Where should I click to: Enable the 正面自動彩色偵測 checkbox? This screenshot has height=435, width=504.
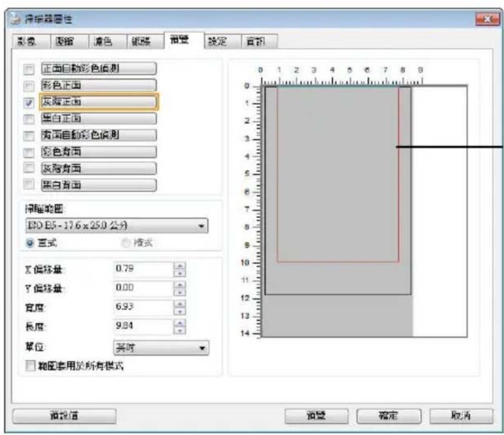[29, 69]
